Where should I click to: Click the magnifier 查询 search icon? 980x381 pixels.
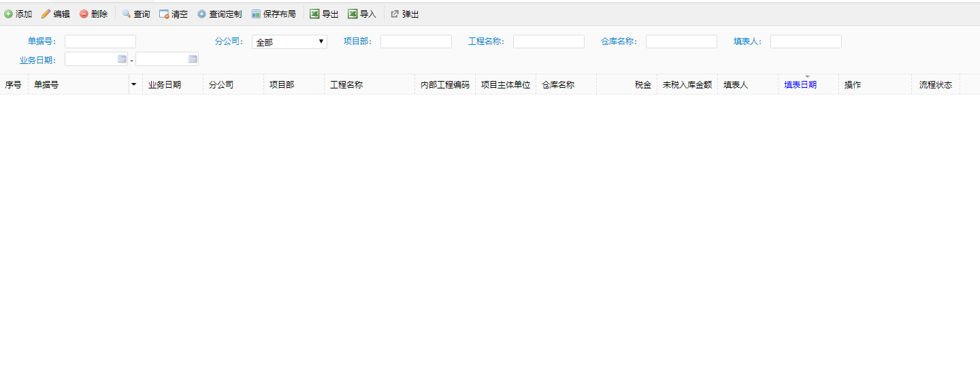[127, 14]
